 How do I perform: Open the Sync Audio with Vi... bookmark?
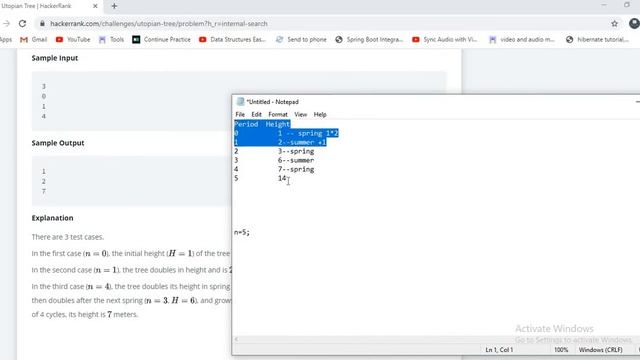coord(444,40)
